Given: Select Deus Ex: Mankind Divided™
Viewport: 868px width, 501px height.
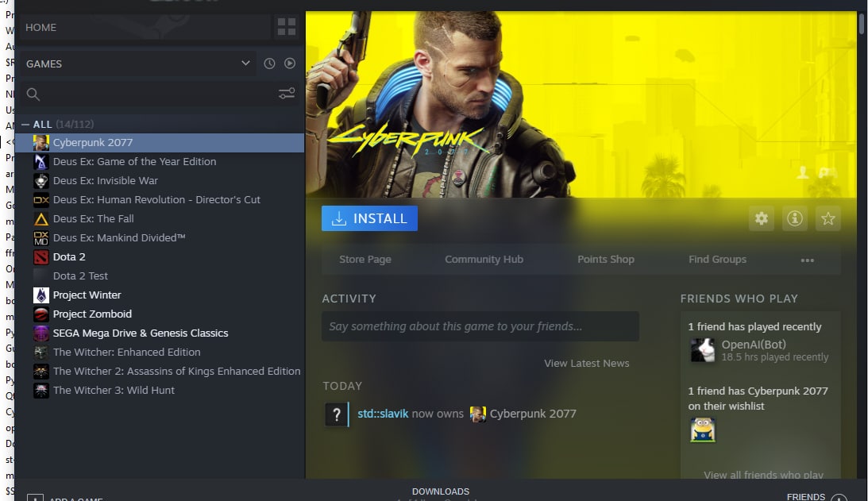Looking at the screenshot, I should [x=160, y=237].
